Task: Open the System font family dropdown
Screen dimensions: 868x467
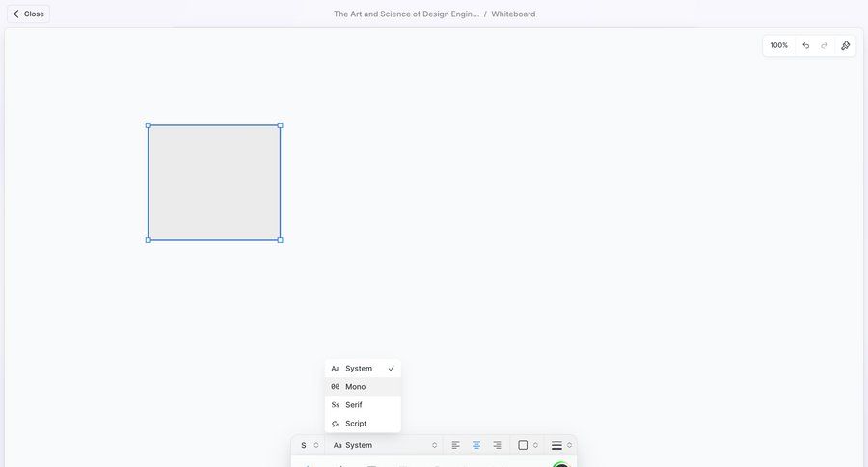Action: pos(385,445)
